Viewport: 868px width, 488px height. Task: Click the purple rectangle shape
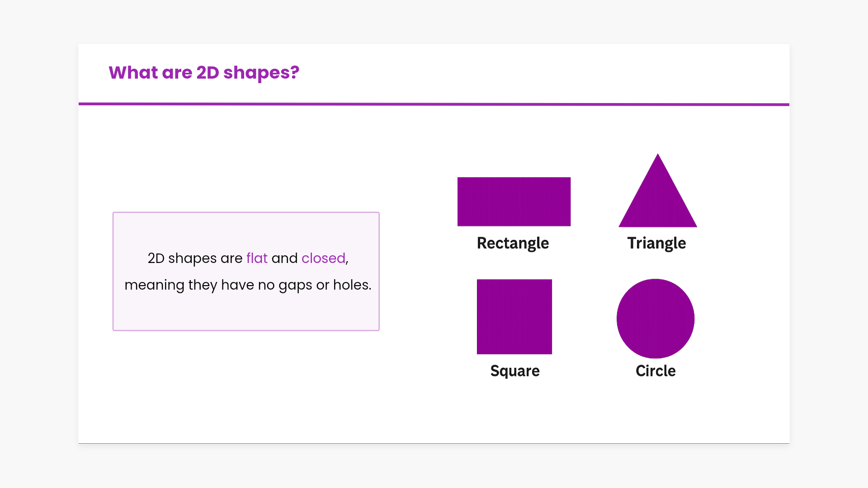pos(514,202)
